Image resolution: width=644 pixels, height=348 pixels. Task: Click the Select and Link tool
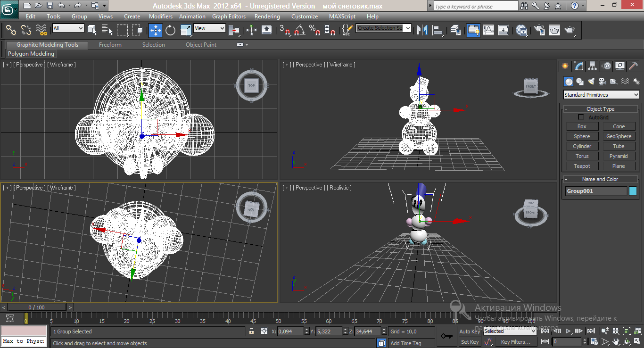[11, 30]
